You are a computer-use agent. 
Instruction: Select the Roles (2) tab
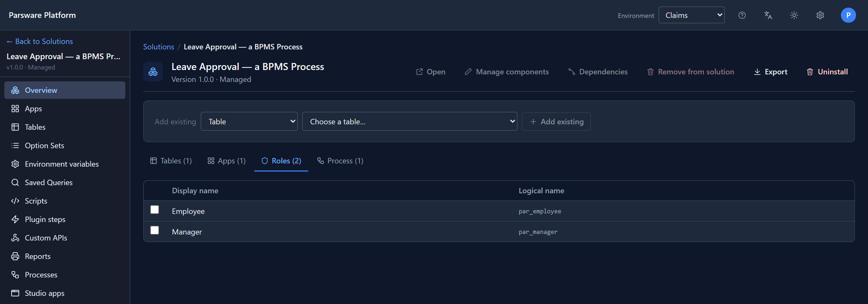tap(281, 161)
